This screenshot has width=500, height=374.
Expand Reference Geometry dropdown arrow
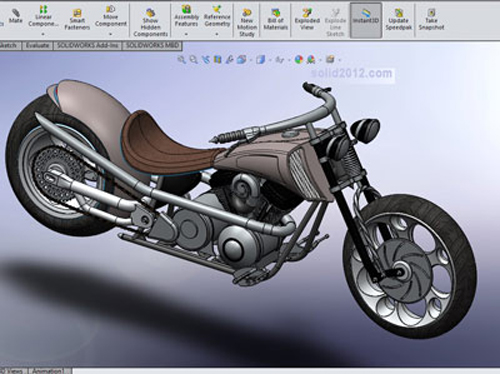pos(217,34)
